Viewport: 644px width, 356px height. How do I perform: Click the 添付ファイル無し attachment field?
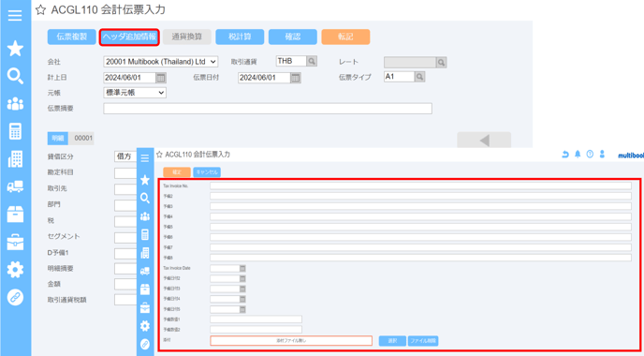[x=291, y=341]
